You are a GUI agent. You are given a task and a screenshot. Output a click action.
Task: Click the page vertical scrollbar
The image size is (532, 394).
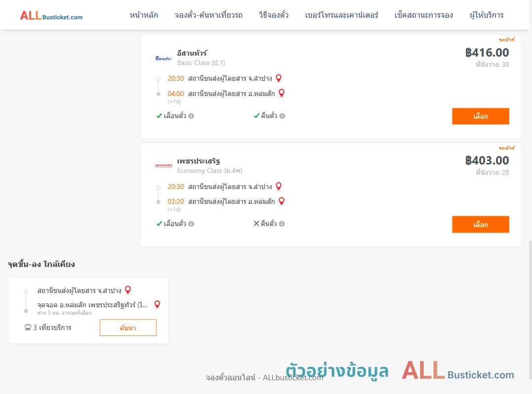tap(530, 310)
